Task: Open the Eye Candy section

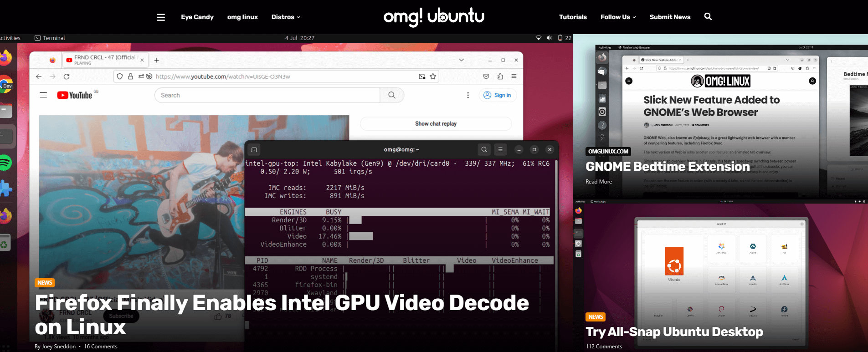Action: coord(197,17)
